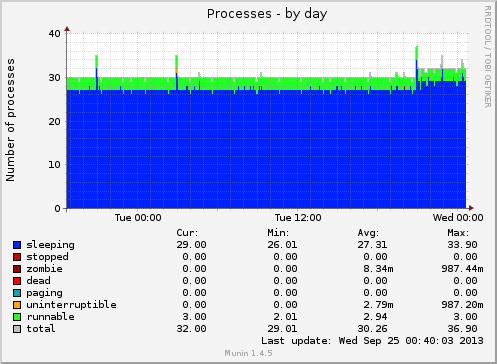Image resolution: width=497 pixels, height=364 pixels.
Task: Click the red dead legend swatch
Action: (17, 281)
